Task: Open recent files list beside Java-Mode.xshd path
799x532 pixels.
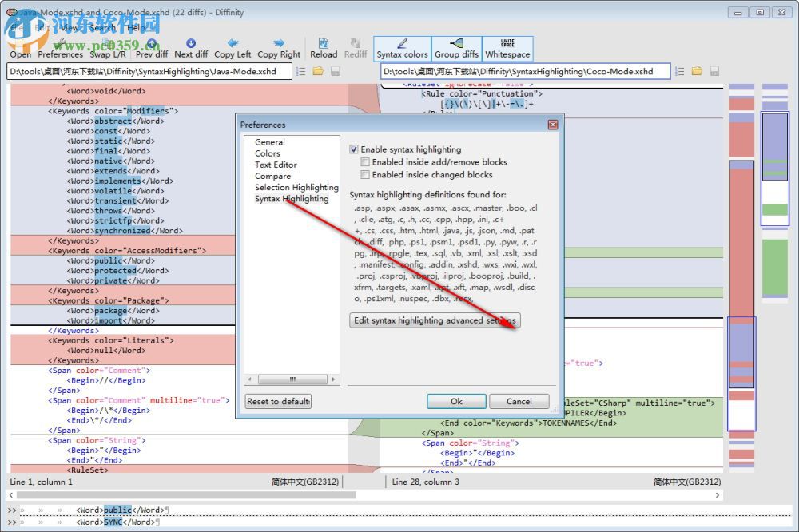Action: 301,72
